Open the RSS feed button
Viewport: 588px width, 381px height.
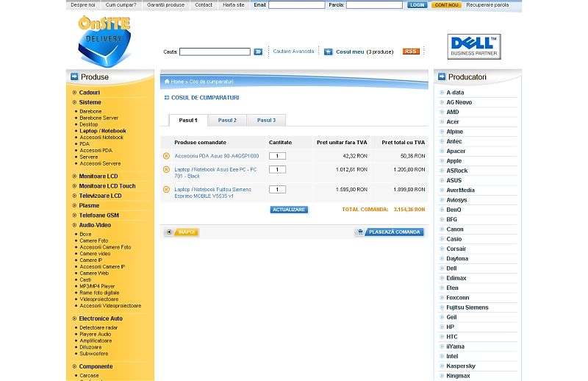point(411,51)
